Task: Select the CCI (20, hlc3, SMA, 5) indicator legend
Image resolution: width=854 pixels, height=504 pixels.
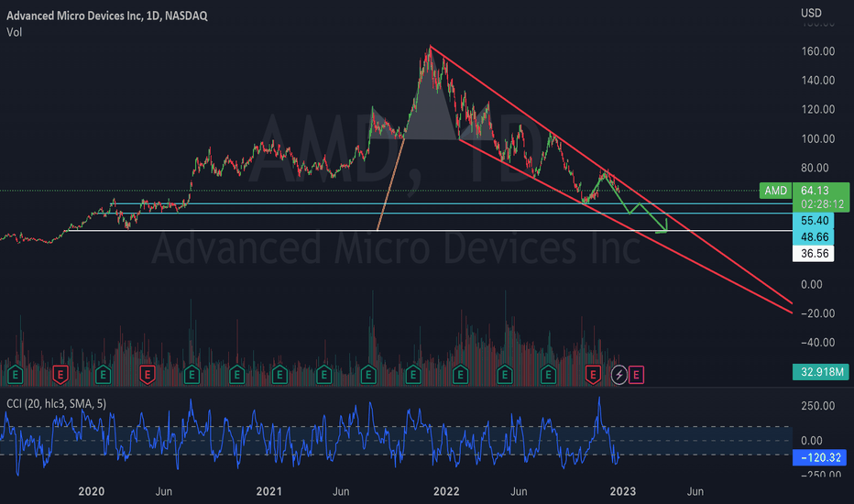Action: click(56, 404)
